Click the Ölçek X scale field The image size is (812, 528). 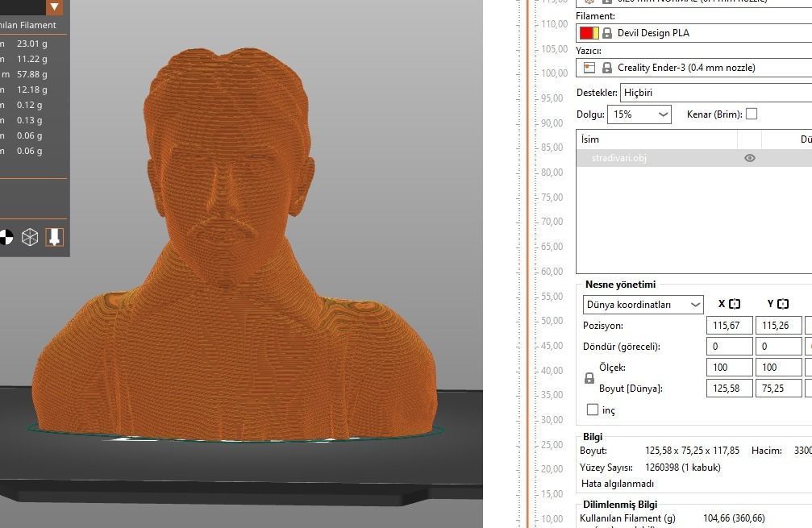coord(729,367)
